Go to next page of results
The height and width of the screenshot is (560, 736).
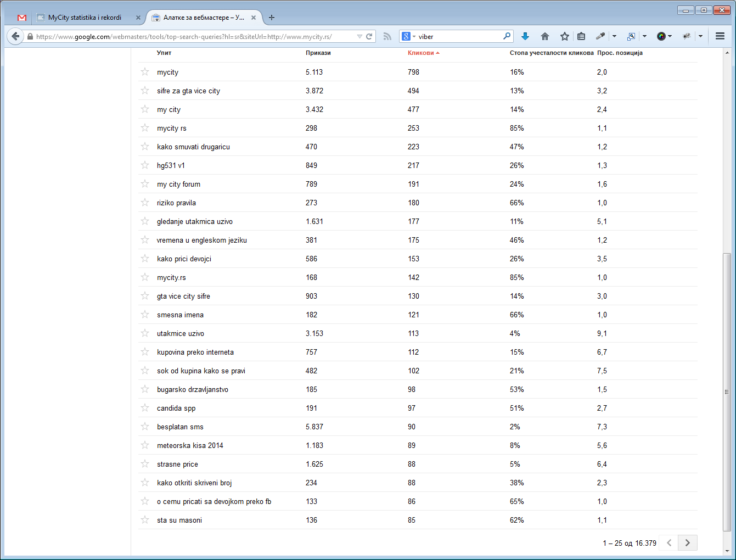688,543
